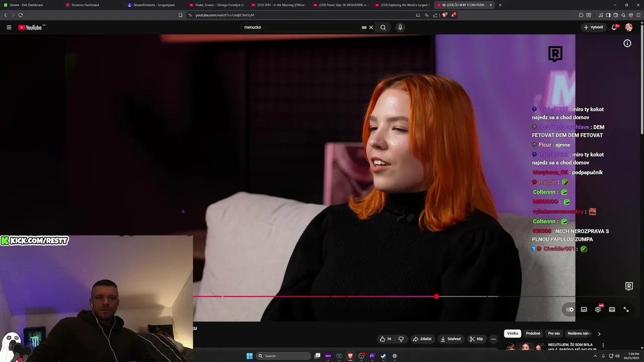Viewport: 644px width, 362px height.
Task: Click the Vytvoriť create button
Action: pos(594,27)
